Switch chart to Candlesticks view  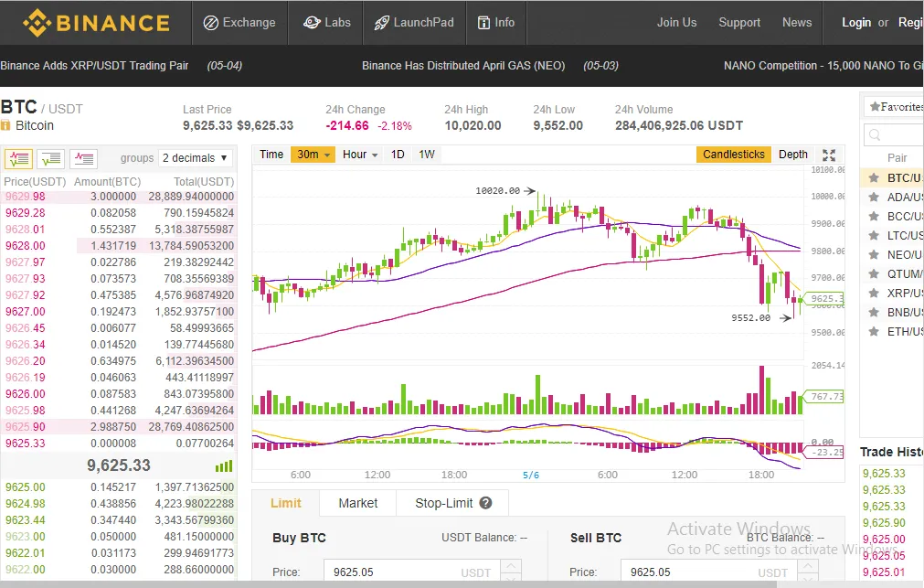(734, 155)
